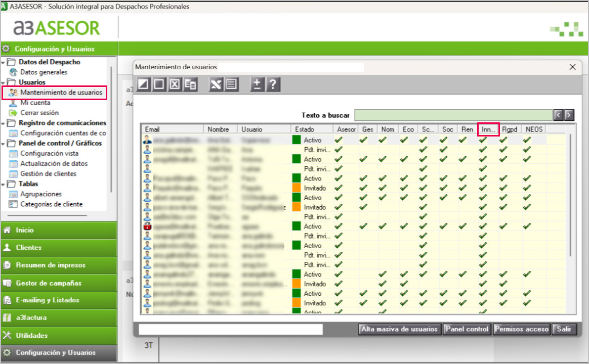Open Utilidades in the sidebar
The width and height of the screenshot is (589, 364).
point(59,335)
